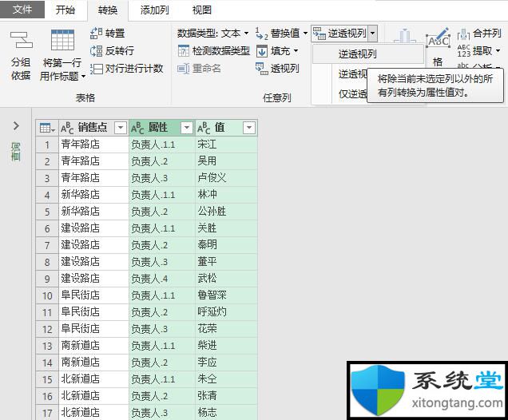
Task: Expand the 填充 dropdown arrow
Action: (x=296, y=51)
